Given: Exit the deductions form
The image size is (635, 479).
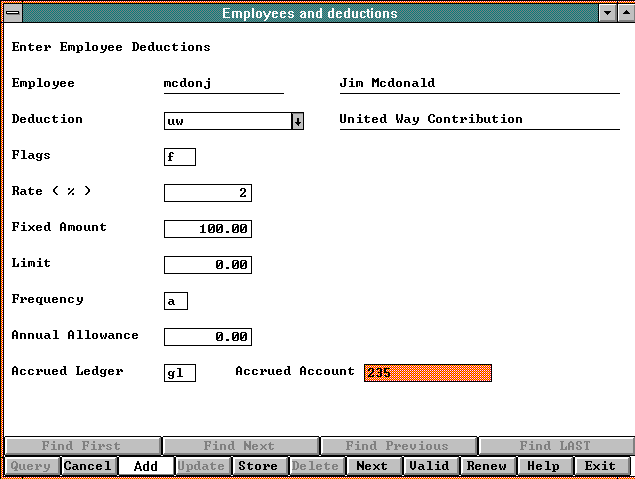Looking at the screenshot, I should [600, 466].
